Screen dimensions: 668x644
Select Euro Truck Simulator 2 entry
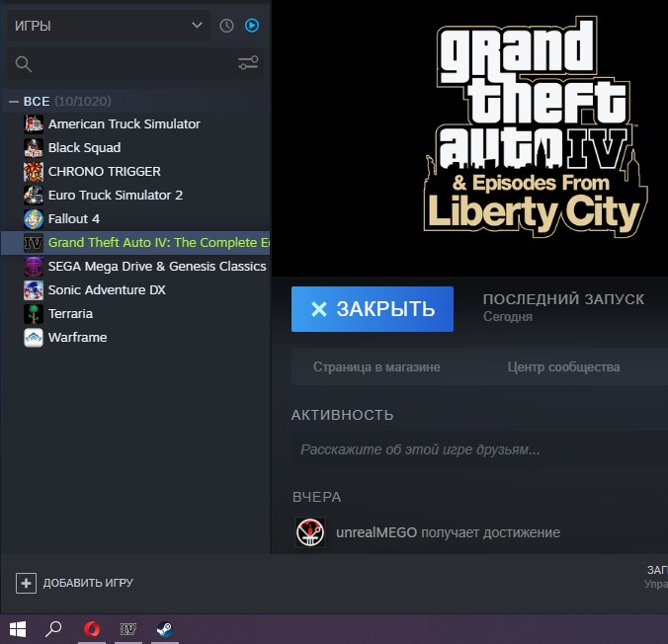(x=135, y=195)
